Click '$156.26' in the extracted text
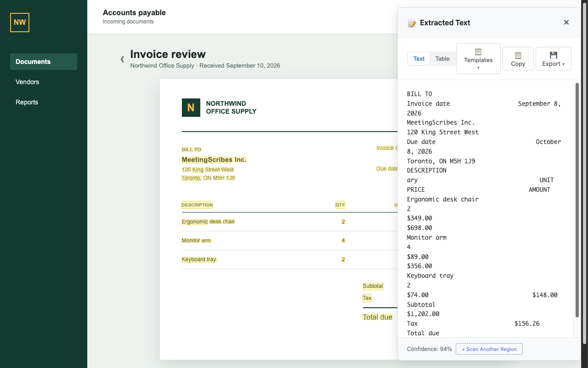 [527, 324]
